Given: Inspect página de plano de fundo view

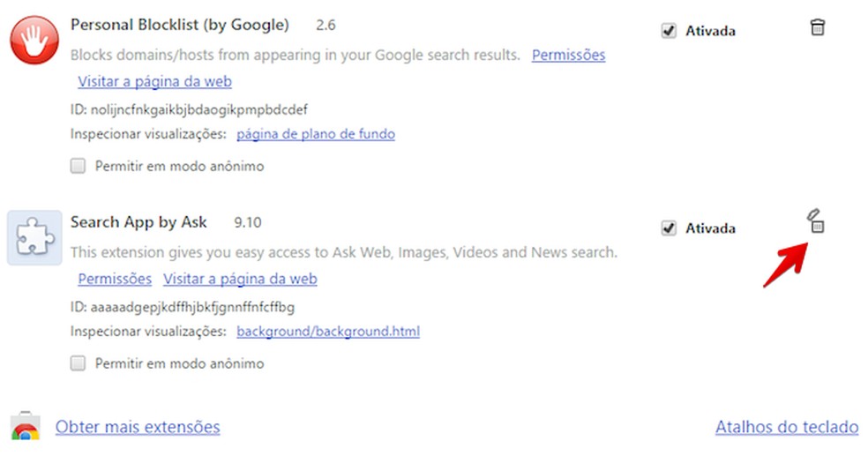Looking at the screenshot, I should 315,134.
